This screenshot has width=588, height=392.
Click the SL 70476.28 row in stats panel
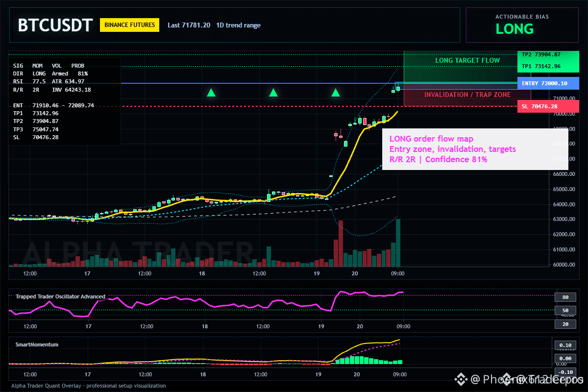coord(36,137)
